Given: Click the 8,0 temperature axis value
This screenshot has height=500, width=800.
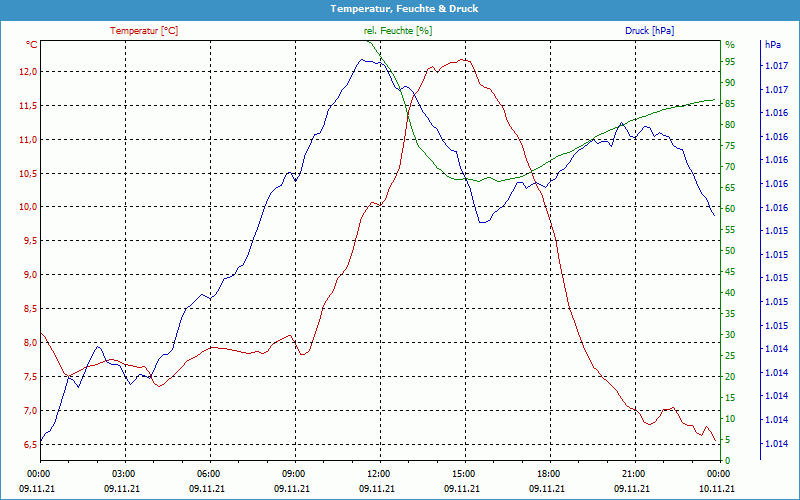Looking at the screenshot, I should (x=30, y=343).
